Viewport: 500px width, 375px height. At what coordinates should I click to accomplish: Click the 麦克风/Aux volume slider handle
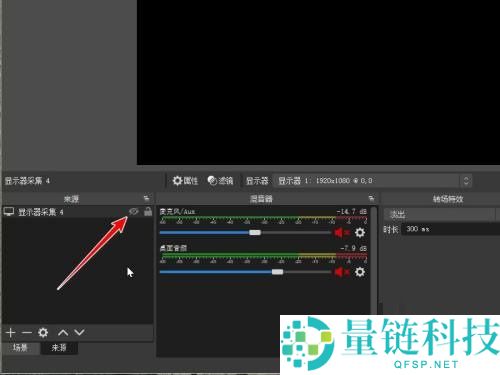(x=255, y=232)
